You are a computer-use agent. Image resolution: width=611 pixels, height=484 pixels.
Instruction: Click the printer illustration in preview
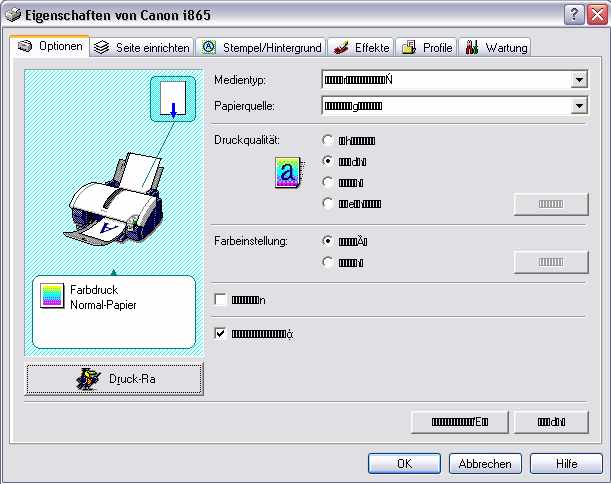[116, 199]
